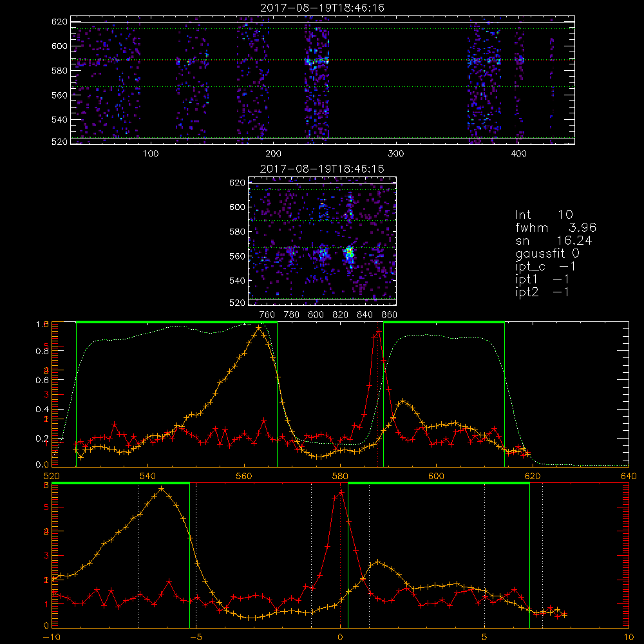Click x-axis label 10 of bottom profile plot
644x644 pixels.
629,638
